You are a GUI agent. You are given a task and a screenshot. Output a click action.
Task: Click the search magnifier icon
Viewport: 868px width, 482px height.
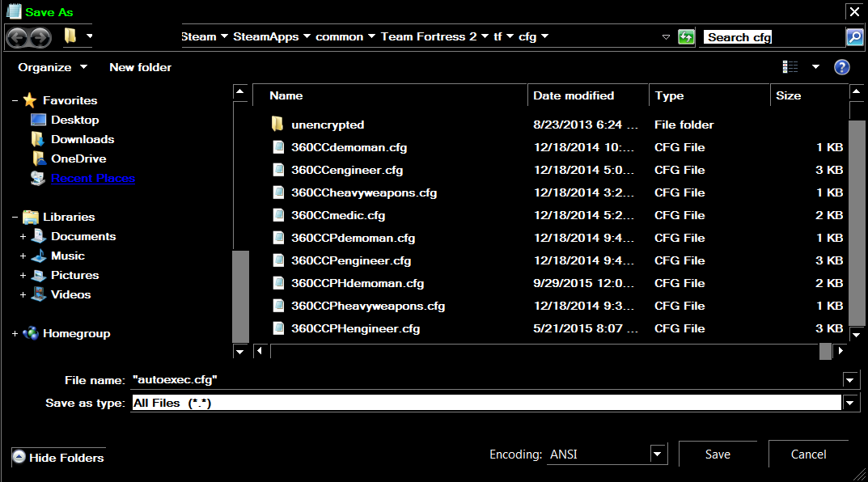855,37
